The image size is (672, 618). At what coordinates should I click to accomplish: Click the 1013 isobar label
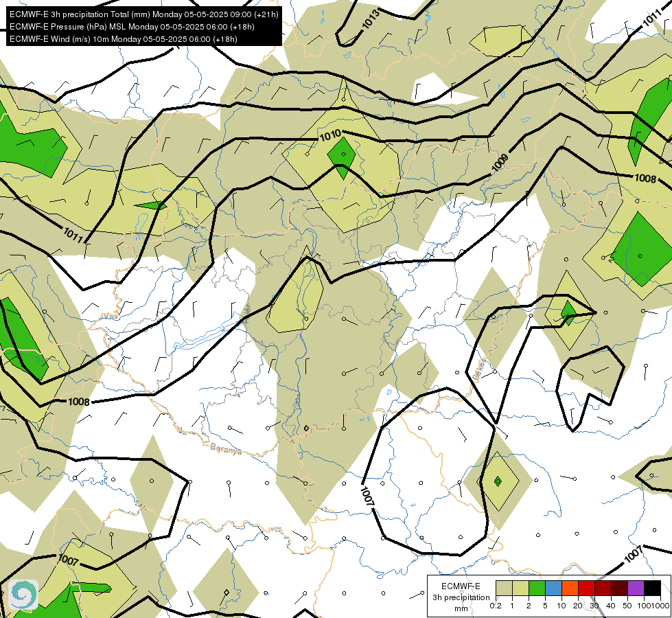pyautogui.click(x=371, y=20)
